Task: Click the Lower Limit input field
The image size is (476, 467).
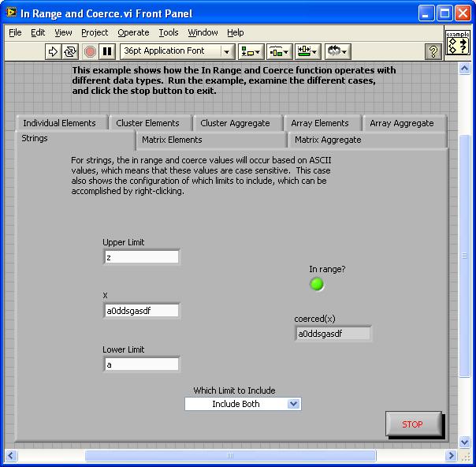Action: (x=142, y=364)
